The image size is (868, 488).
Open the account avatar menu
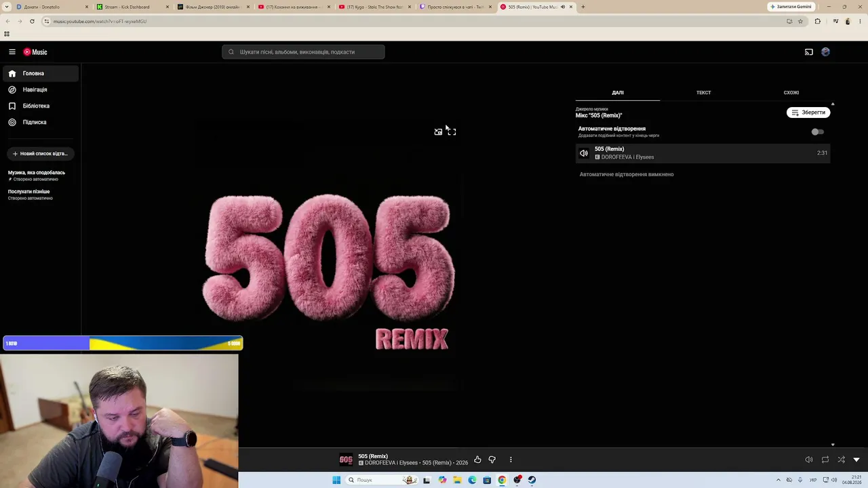825,52
